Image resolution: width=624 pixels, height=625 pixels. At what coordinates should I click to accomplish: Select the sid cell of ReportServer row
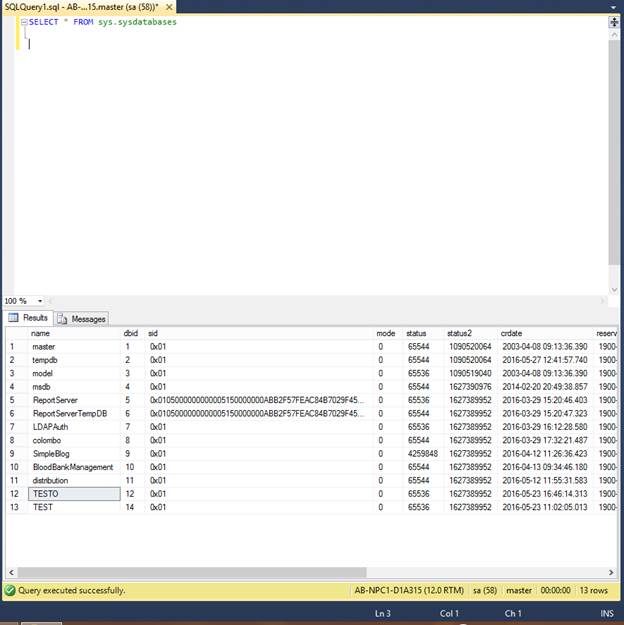point(260,400)
